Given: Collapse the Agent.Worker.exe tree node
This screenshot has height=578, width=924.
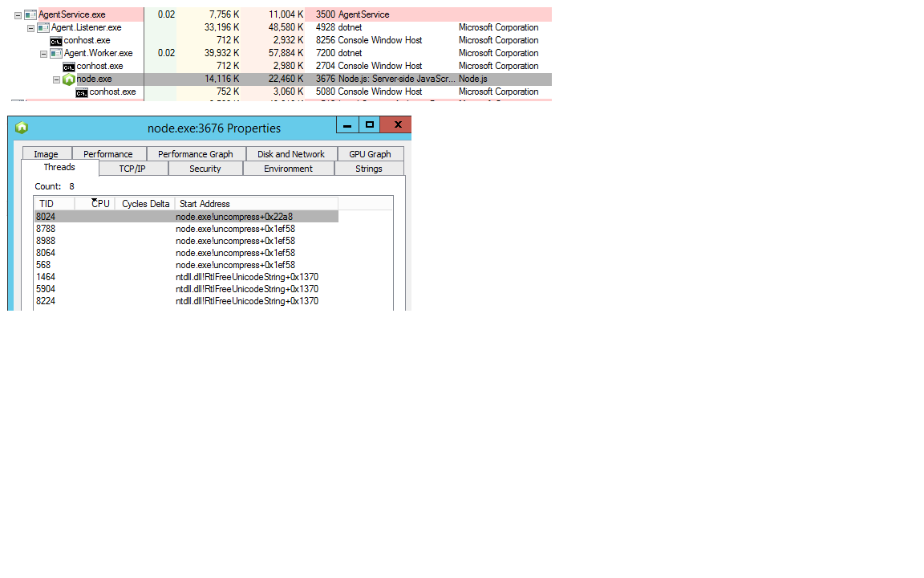Looking at the screenshot, I should [43, 55].
